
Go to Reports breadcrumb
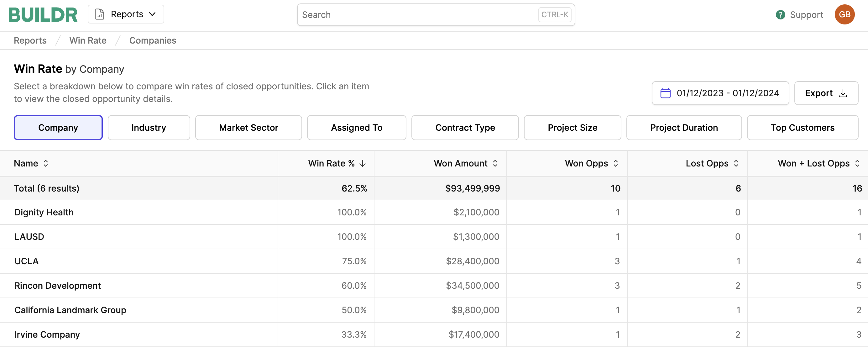(30, 40)
